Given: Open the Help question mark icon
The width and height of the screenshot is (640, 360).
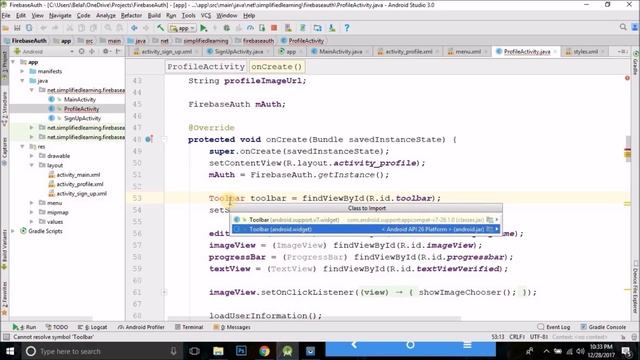Looking at the screenshot, I should (x=347, y=28).
